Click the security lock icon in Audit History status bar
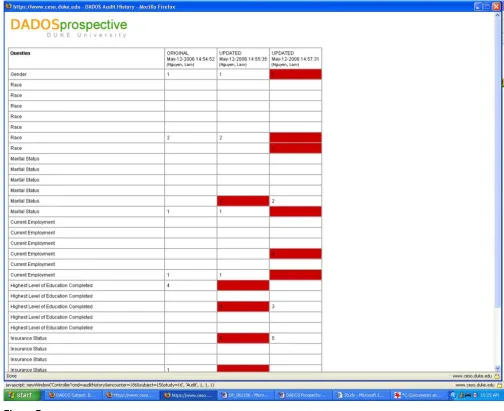Screen dimensions: 504x411 497,376
